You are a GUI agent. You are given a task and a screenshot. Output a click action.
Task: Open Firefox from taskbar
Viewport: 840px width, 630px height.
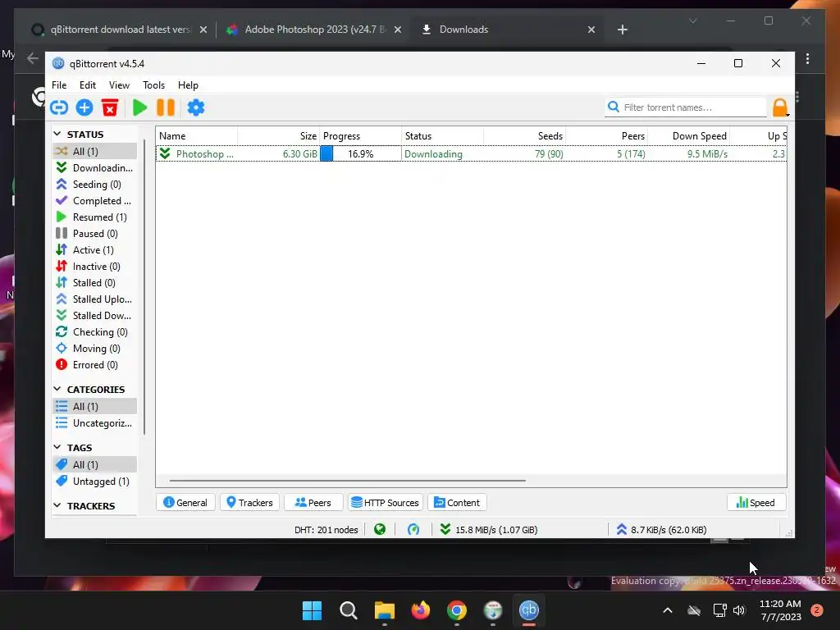point(421,610)
